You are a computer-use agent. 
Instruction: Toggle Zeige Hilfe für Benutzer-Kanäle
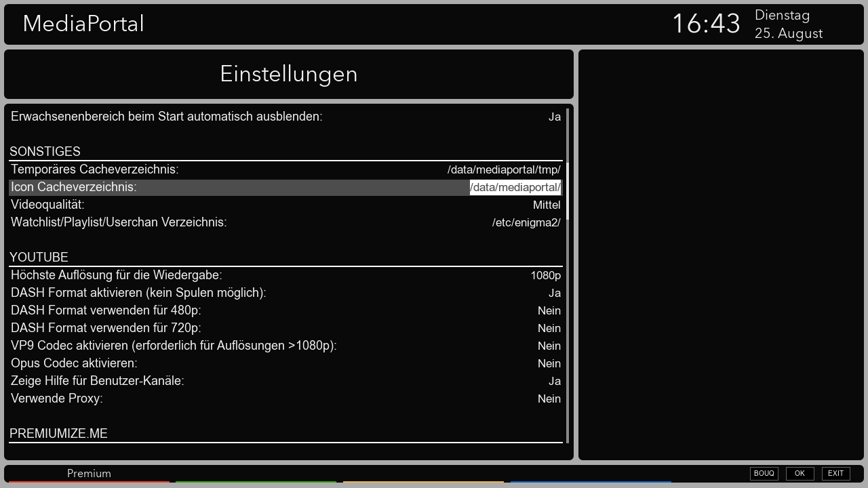click(554, 381)
